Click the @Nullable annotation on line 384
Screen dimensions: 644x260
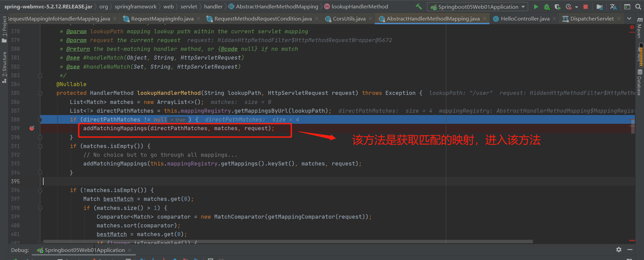click(x=71, y=84)
